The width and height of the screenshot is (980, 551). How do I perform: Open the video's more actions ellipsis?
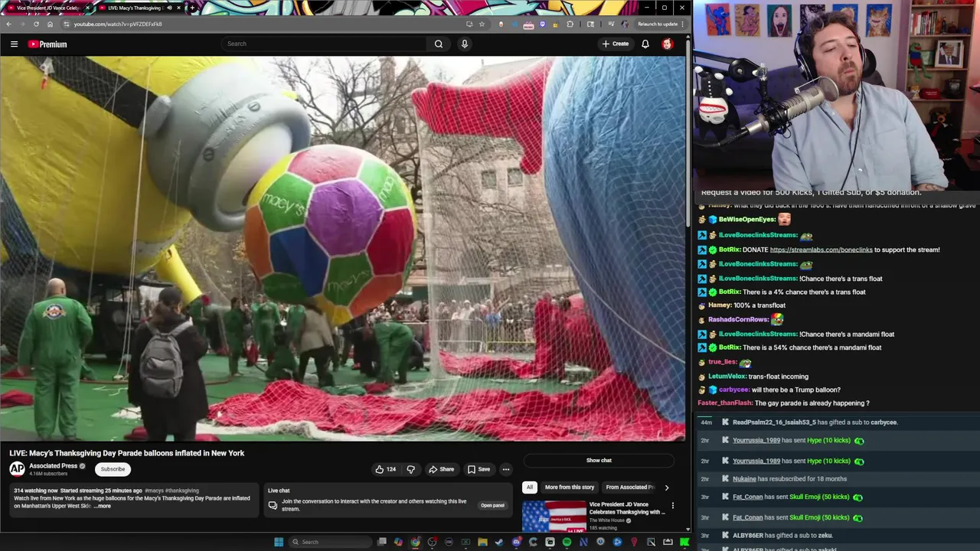coord(505,469)
